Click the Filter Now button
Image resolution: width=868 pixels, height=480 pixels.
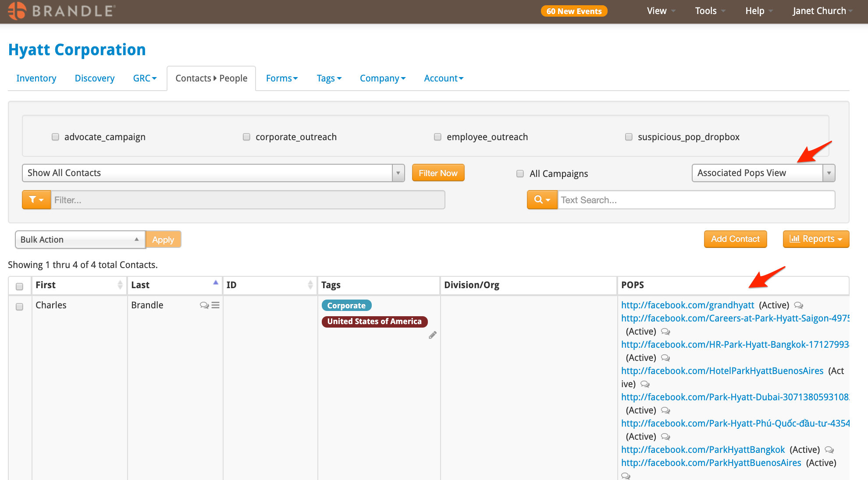click(x=438, y=173)
